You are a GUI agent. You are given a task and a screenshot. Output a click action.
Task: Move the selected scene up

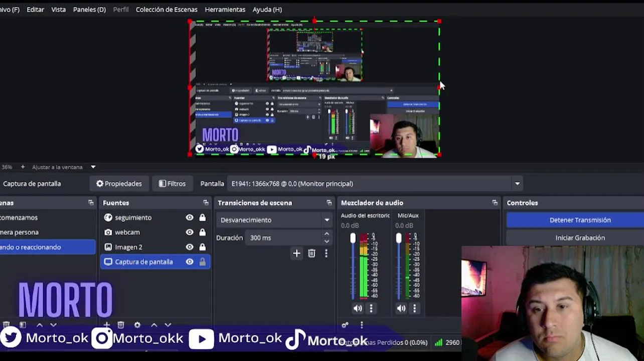point(40,325)
